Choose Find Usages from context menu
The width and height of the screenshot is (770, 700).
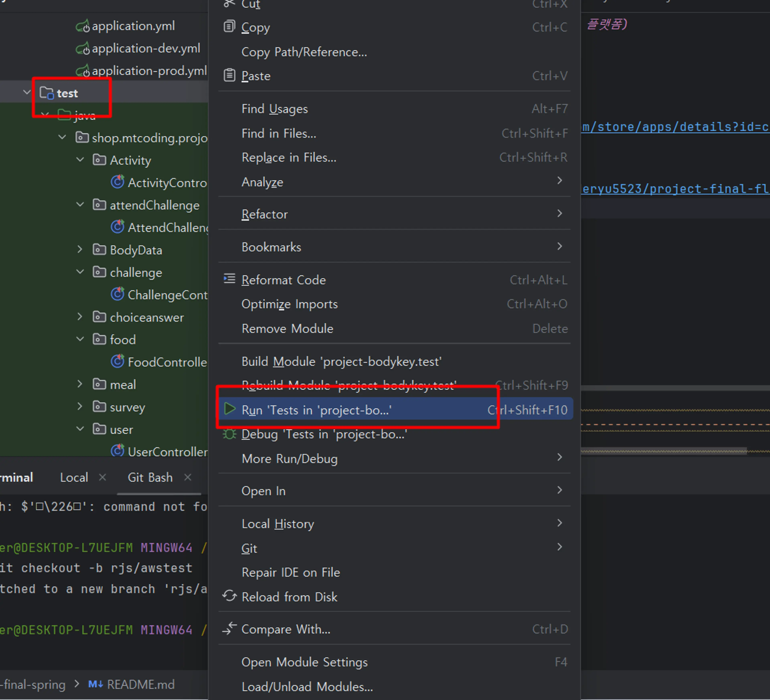395,109
